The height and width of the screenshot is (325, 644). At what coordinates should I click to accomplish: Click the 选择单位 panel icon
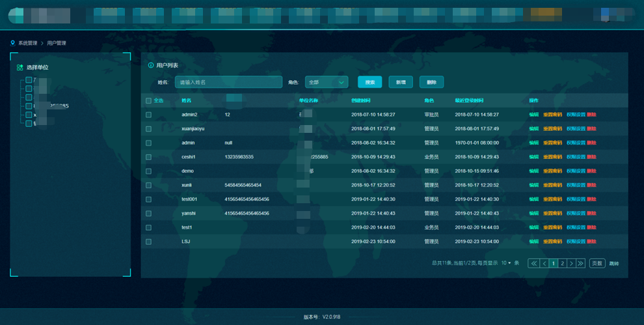(x=20, y=67)
